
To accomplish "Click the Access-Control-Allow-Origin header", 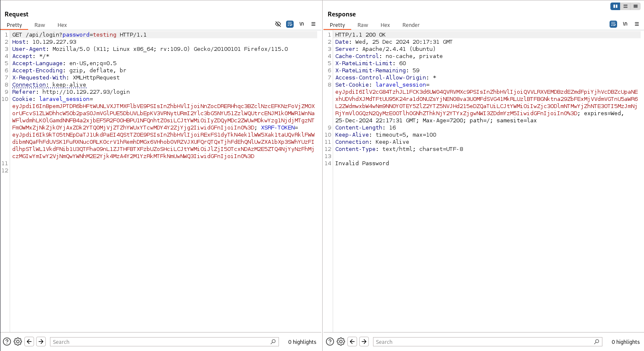I will tap(386, 78).
